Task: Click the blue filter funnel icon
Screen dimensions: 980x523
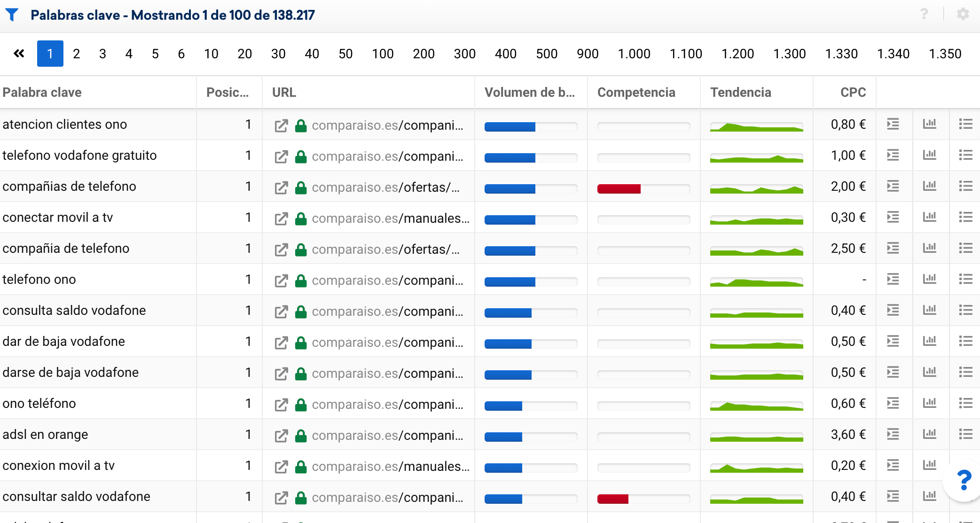Action: (12, 15)
